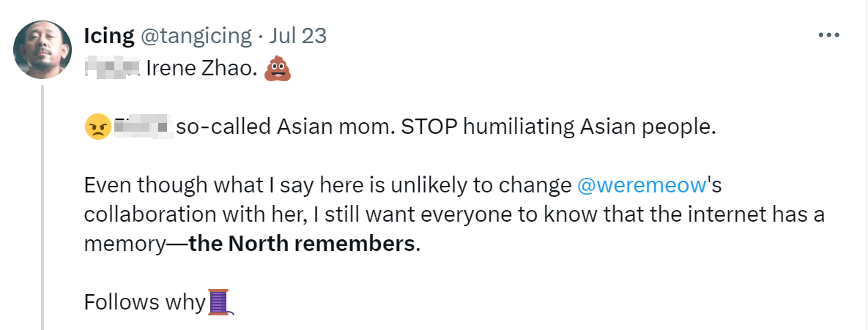The width and height of the screenshot is (868, 330).
Task: Open the Jul 23 timestamp link
Action: 298,35
